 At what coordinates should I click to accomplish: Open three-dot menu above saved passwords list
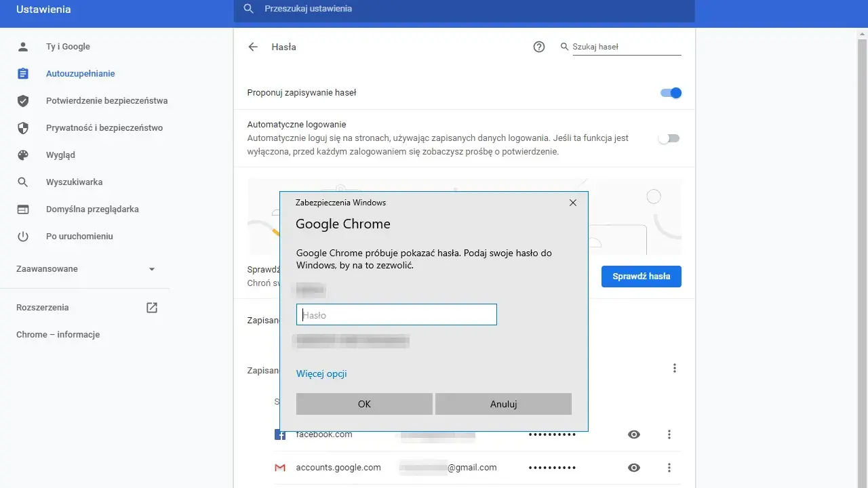pyautogui.click(x=675, y=368)
